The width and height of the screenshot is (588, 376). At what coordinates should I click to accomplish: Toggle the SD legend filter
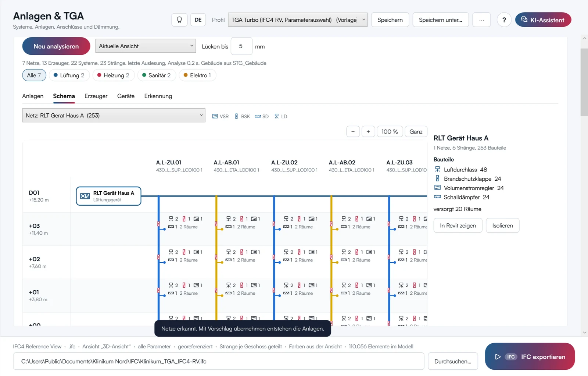(x=262, y=116)
